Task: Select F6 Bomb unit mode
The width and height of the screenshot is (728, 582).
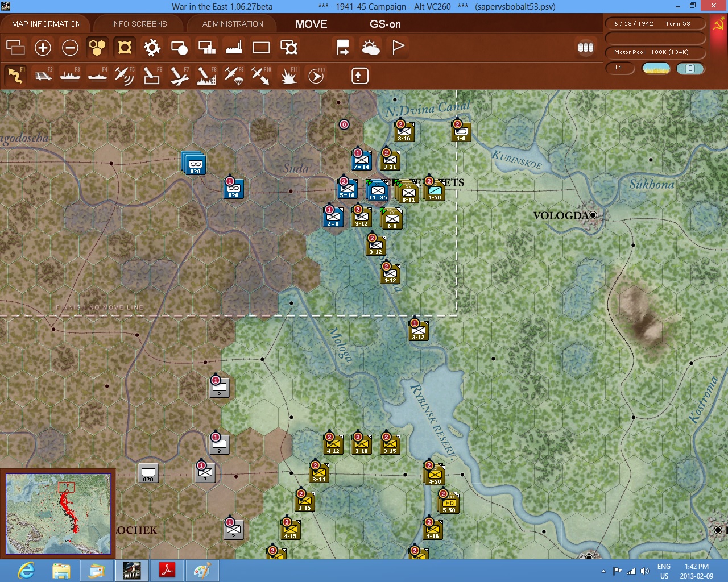Action: [152, 76]
